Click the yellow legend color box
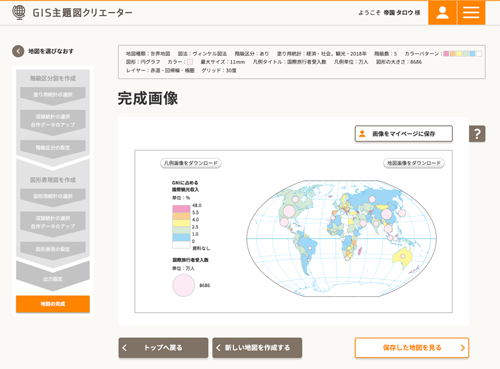This screenshot has height=369, width=500. click(181, 223)
